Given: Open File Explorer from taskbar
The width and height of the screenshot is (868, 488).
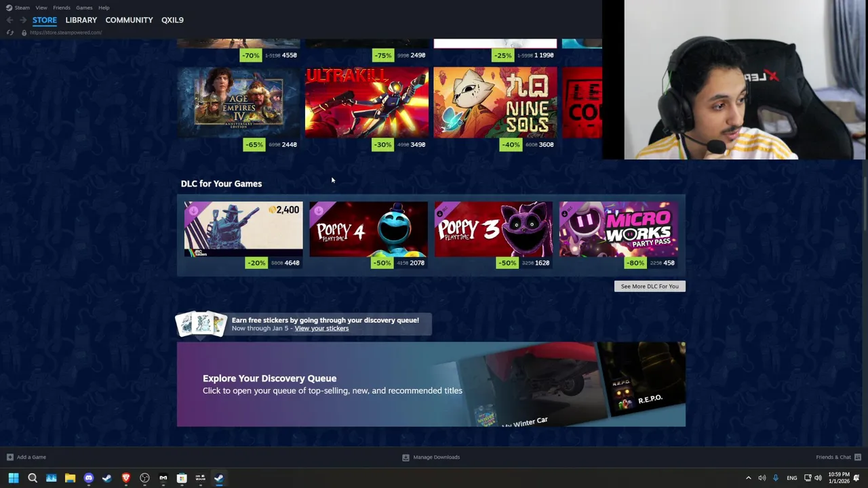Looking at the screenshot, I should [x=70, y=479].
